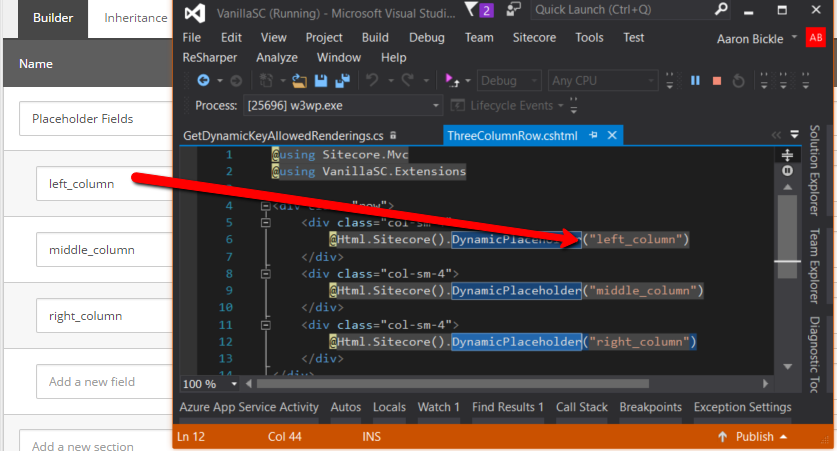Collapse the code outline at line 11

pos(265,325)
